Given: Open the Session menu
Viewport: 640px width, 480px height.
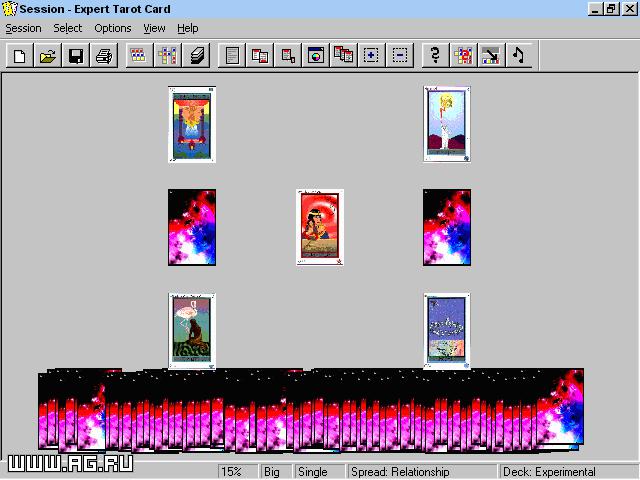Looking at the screenshot, I should click(24, 28).
